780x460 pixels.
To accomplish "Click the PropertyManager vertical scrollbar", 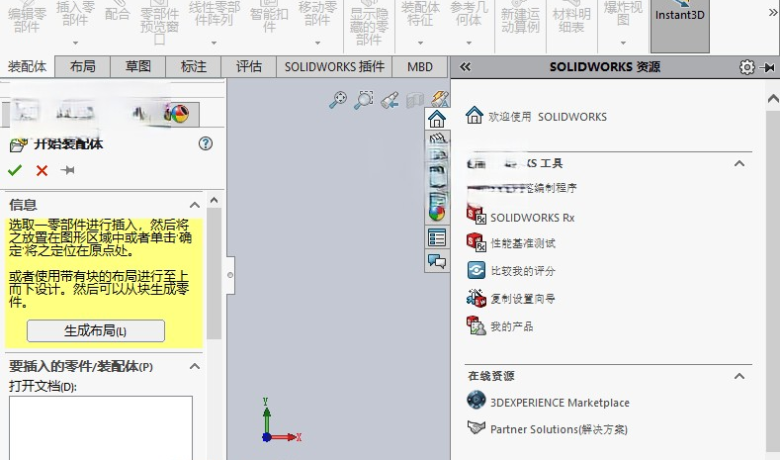I will [214, 273].
